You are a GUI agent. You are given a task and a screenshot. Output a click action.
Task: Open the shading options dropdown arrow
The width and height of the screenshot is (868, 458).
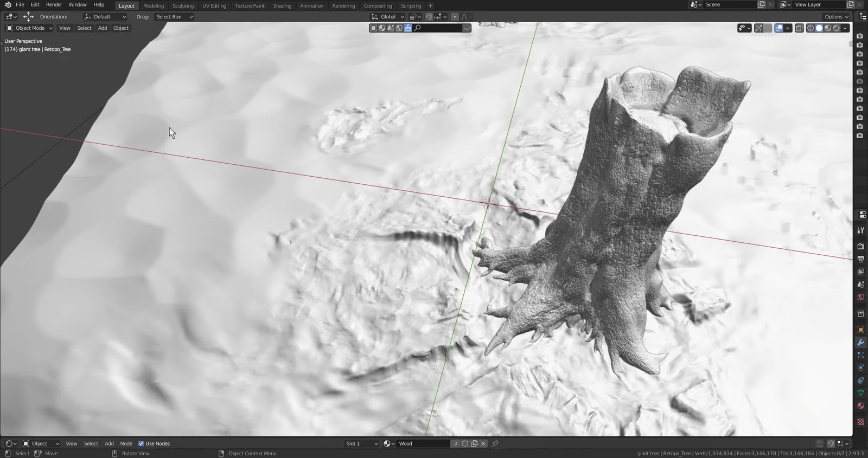point(845,28)
